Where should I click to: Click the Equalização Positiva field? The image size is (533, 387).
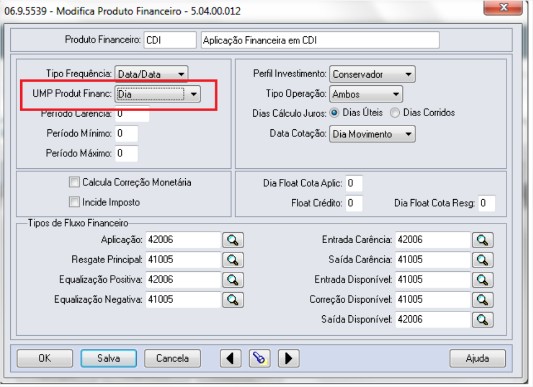(183, 280)
